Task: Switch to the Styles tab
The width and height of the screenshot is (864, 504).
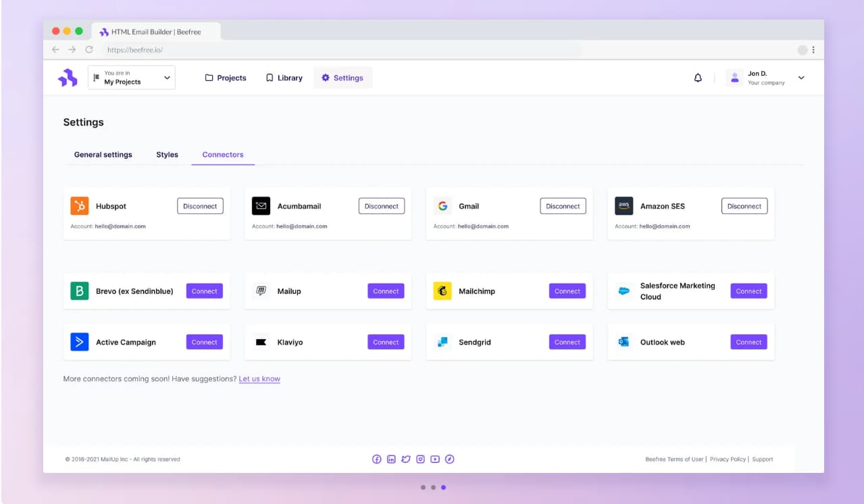Action: point(168,155)
